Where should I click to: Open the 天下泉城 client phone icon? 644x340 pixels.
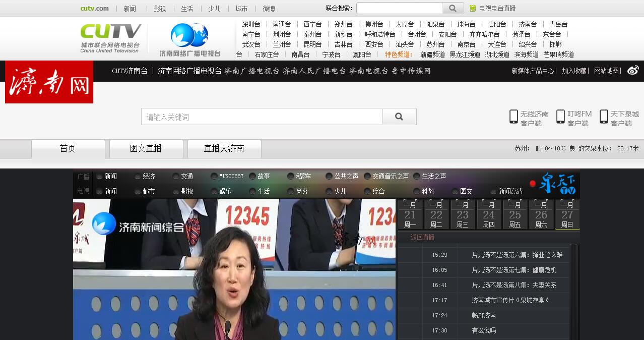coord(604,117)
